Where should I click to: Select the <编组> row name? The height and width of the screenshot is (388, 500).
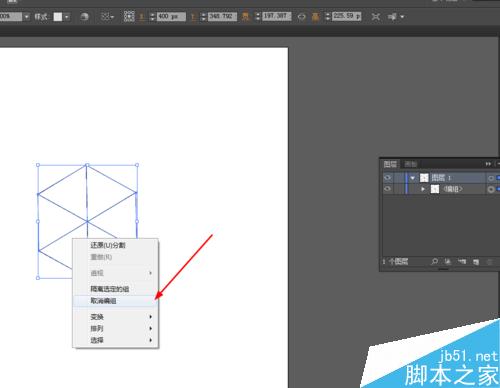(x=453, y=189)
